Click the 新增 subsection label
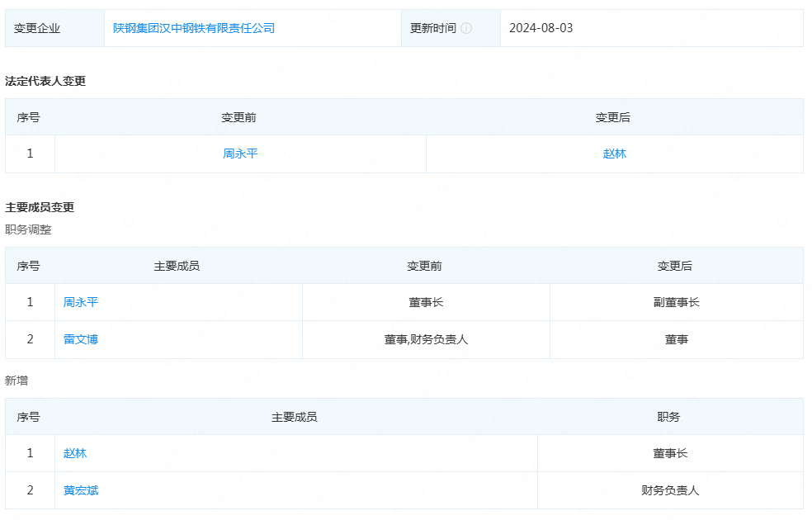The width and height of the screenshot is (812, 520). click(x=17, y=381)
